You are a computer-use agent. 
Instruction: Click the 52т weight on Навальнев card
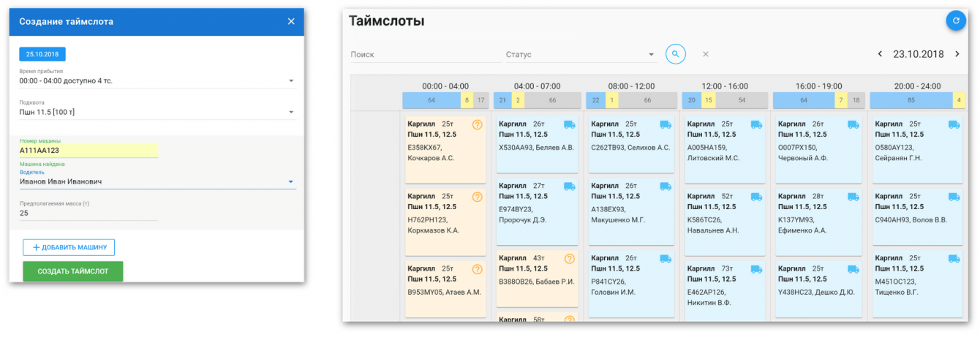click(728, 197)
